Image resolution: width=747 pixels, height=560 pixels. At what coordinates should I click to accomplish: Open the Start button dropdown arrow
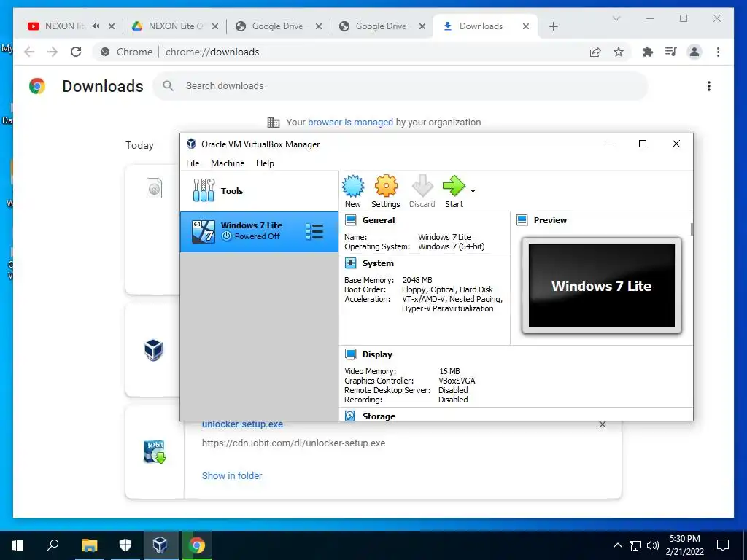click(473, 191)
